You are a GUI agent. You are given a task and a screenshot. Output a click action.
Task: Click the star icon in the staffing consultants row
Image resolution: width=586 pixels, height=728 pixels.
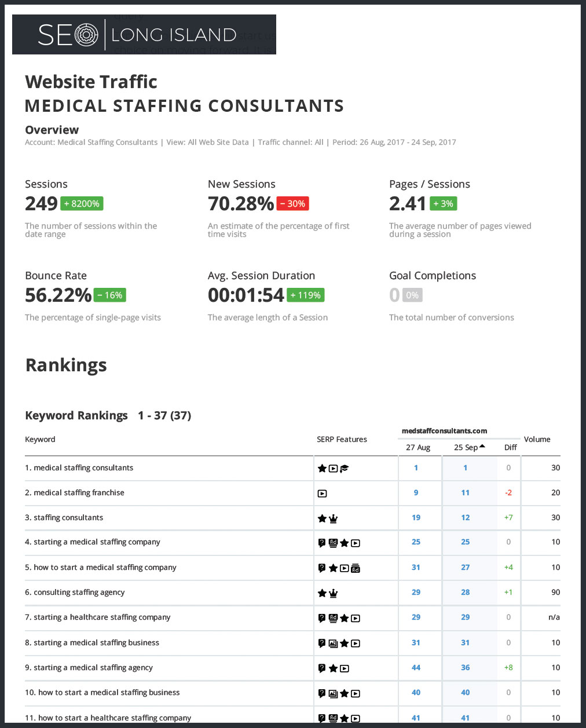coord(322,518)
